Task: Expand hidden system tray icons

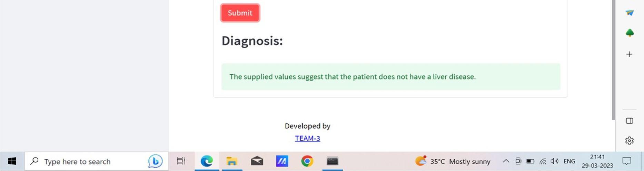Action: click(x=506, y=161)
